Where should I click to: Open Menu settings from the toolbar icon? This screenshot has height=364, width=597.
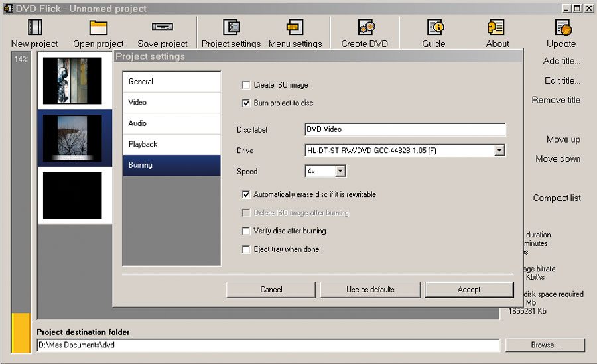[x=295, y=27]
